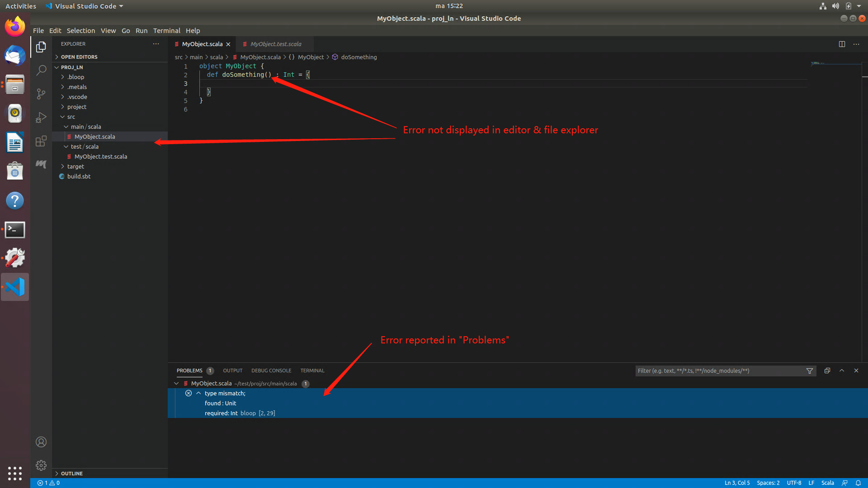
Task: Click the Problems filter text field
Action: 720,371
